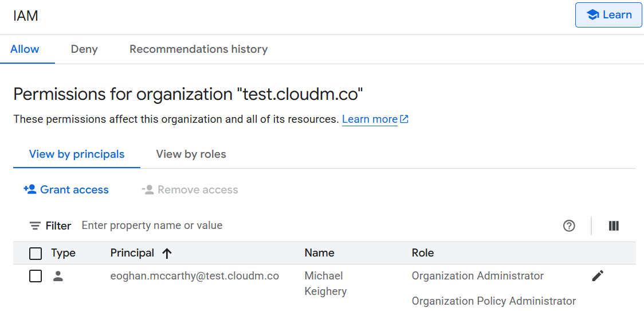Screen dimensions: 644x311
Task: Switch to the Allow tab
Action: coord(25,49)
